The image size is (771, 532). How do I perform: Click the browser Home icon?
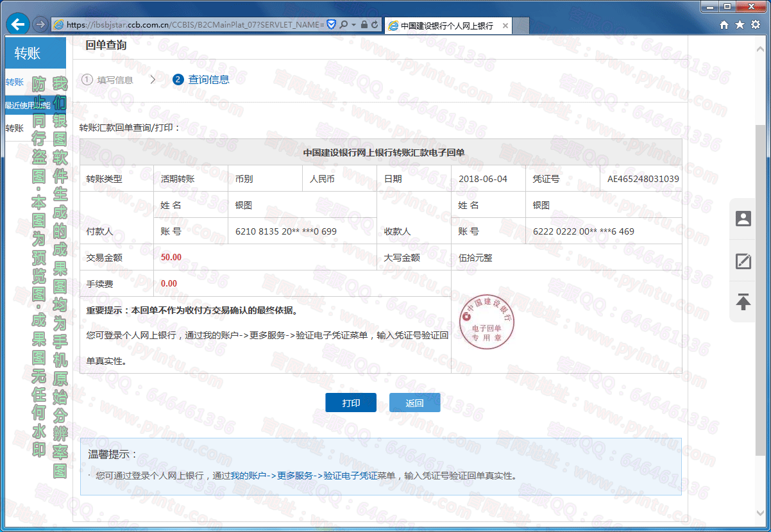tap(724, 25)
